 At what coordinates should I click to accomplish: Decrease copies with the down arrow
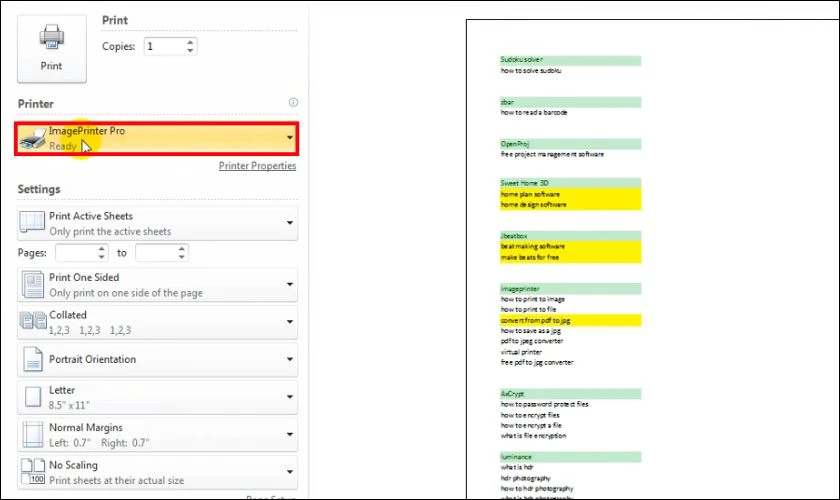pyautogui.click(x=190, y=50)
